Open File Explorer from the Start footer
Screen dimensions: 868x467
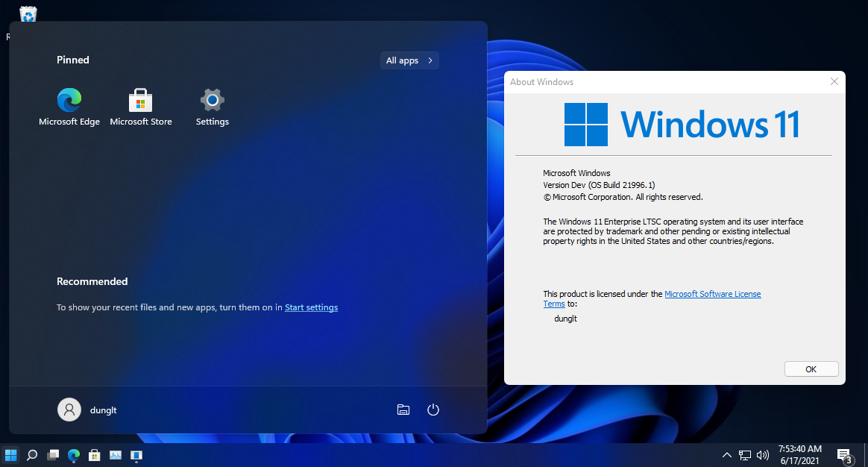pos(403,410)
